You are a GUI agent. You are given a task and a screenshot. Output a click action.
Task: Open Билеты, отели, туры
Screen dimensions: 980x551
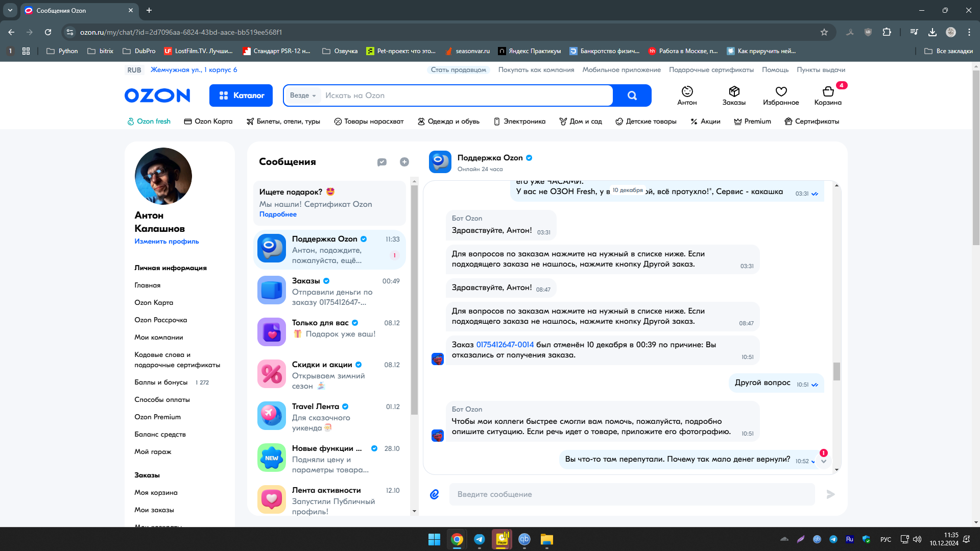[x=283, y=122]
